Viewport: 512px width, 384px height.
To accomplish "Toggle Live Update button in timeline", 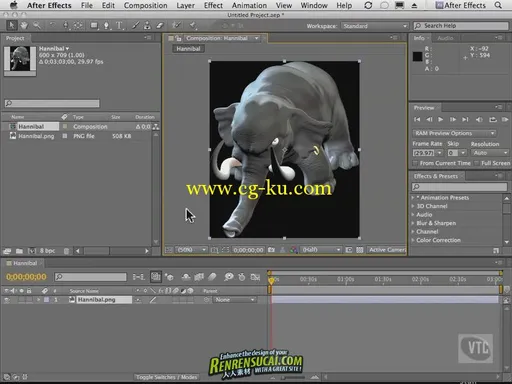I will (x=155, y=277).
